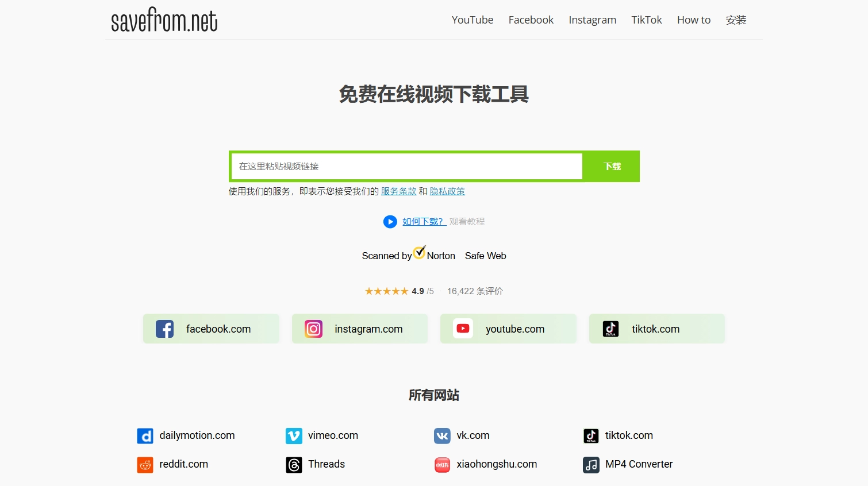Click the blue play tutorial icon
This screenshot has width=868, height=486.
[390, 222]
